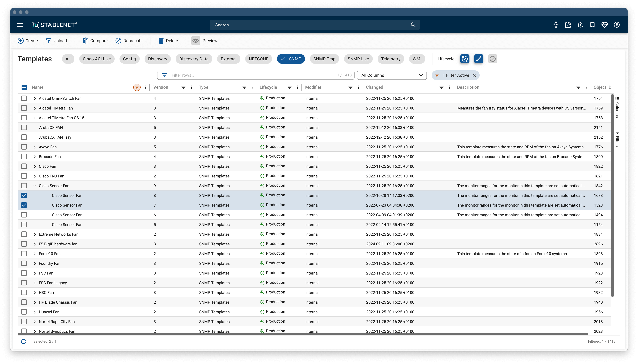Toggle Deprecated lifecycle filter icon
The height and width of the screenshot is (364, 638).
[x=493, y=59]
